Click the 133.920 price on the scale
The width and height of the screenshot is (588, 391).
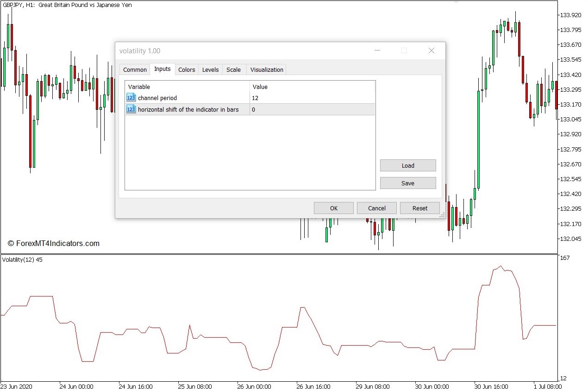[570, 15]
